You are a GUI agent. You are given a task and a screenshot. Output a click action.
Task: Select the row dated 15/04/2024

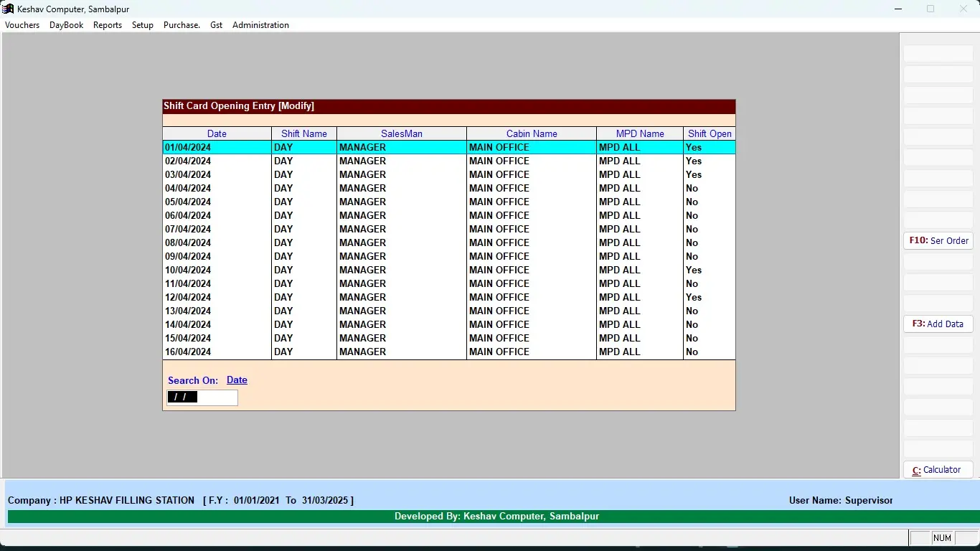(x=449, y=338)
